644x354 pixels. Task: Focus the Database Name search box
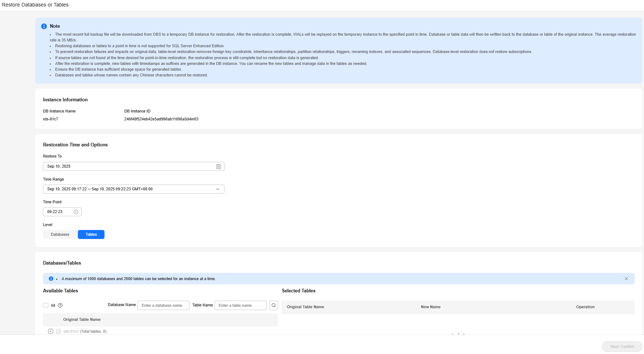[163, 305]
